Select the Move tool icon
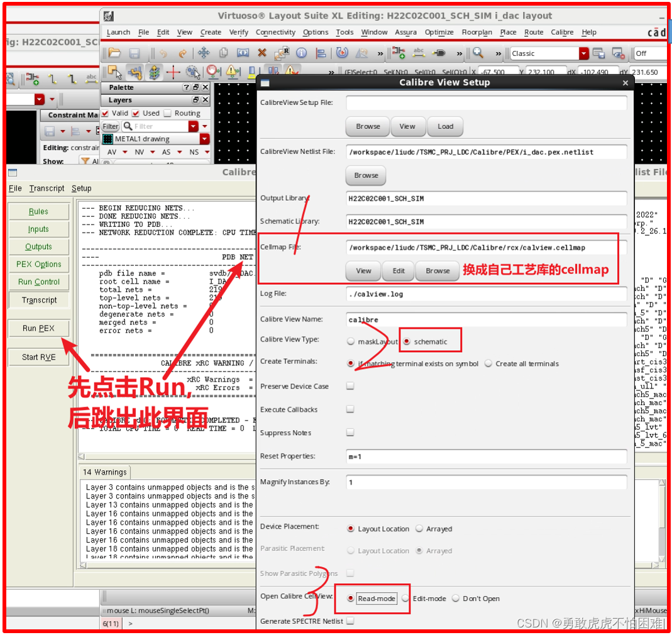 click(x=204, y=53)
